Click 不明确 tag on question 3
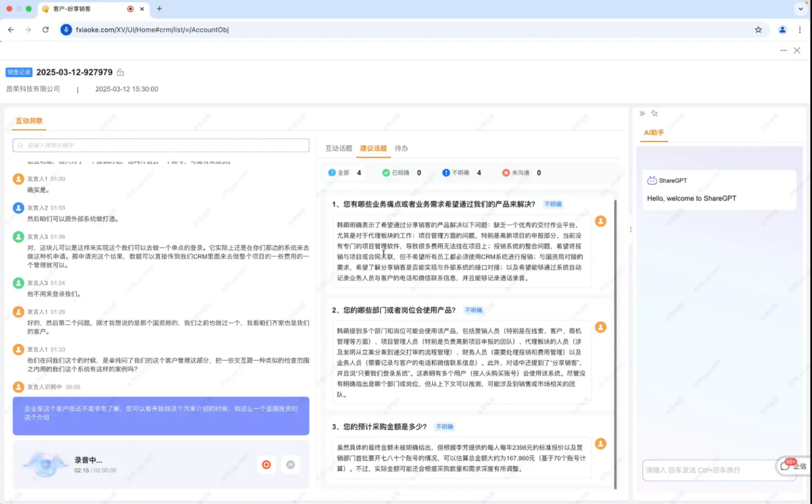This screenshot has height=504, width=812. coord(444,426)
